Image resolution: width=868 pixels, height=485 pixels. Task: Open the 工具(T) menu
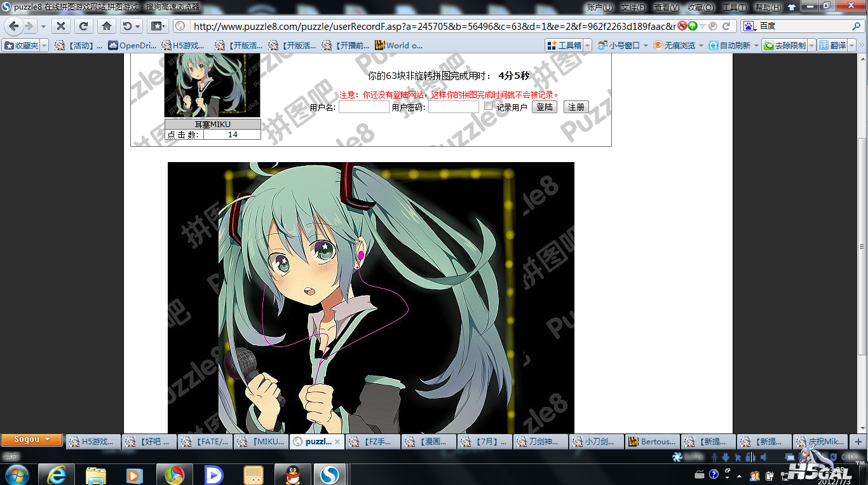click(x=734, y=7)
